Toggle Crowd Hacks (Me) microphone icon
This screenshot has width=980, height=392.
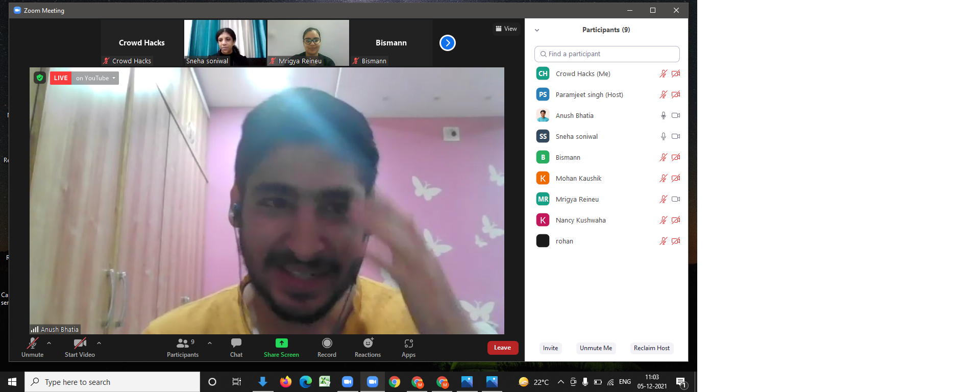[x=663, y=73]
